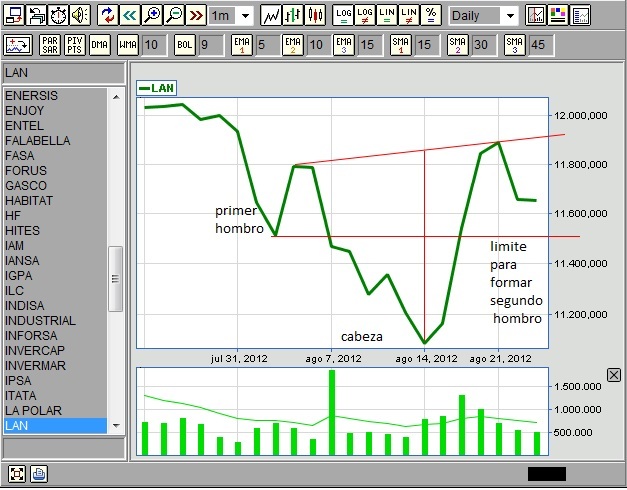Zoom in with the magnifier plus icon
The width and height of the screenshot is (627, 490).
(x=152, y=16)
